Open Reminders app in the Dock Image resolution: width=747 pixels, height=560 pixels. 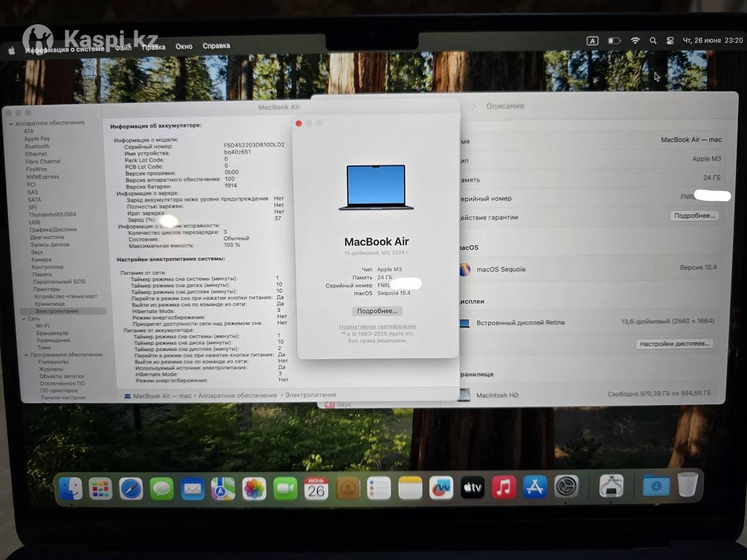click(x=378, y=488)
